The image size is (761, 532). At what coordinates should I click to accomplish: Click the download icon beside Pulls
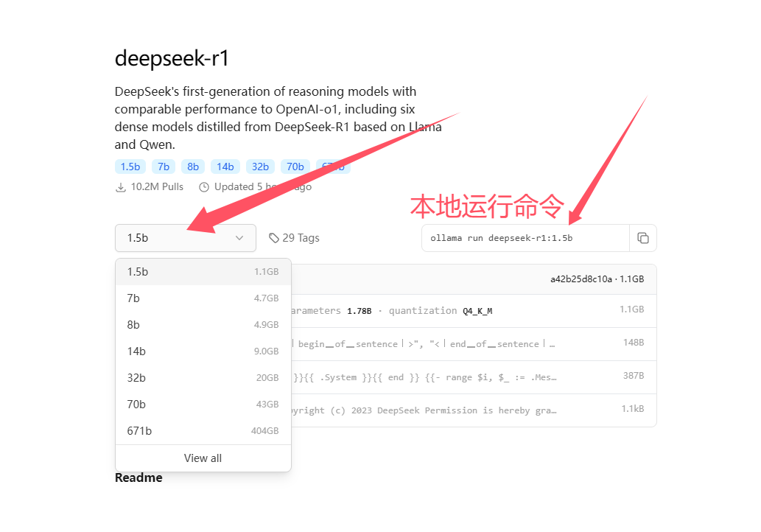pyautogui.click(x=121, y=187)
